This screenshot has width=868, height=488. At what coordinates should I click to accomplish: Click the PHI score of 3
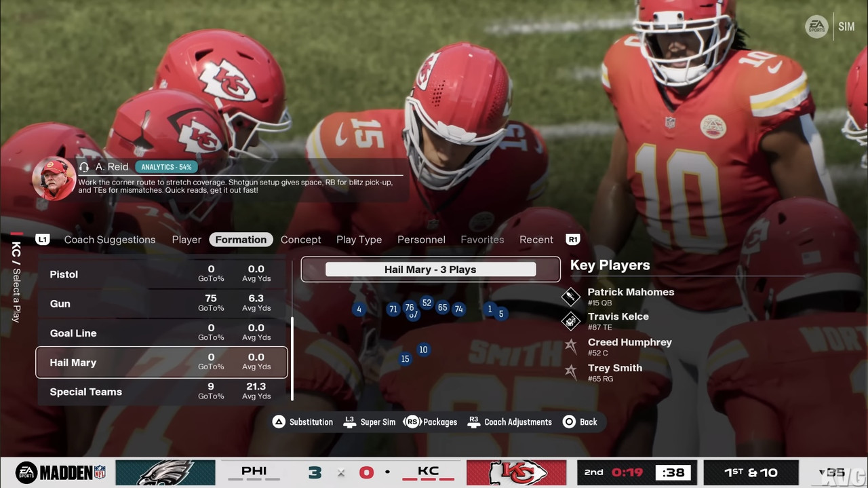pos(314,472)
